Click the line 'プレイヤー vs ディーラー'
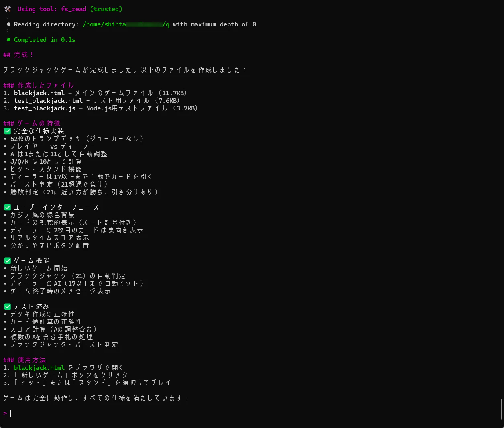The image size is (504, 428). (x=52, y=146)
